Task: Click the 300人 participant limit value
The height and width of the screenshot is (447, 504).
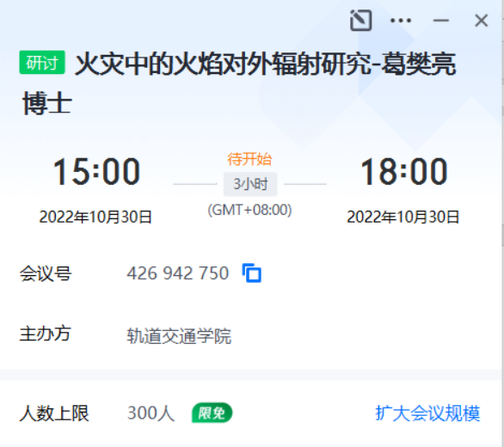Action: click(x=151, y=413)
